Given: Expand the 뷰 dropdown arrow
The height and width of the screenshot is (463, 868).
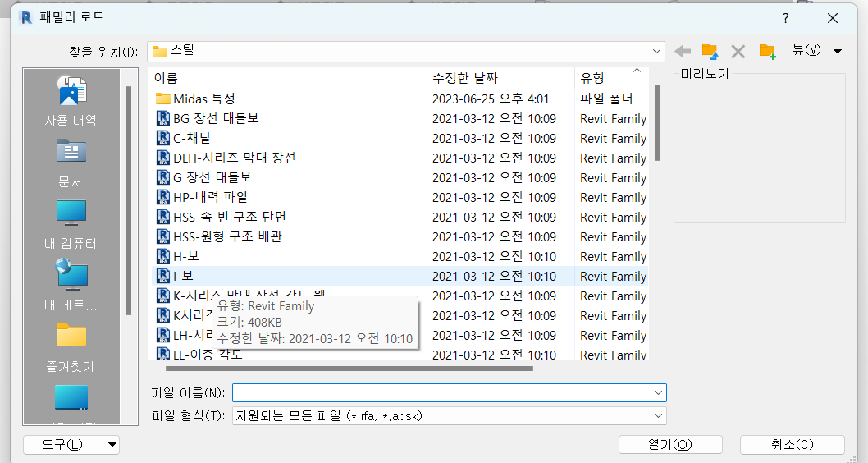Looking at the screenshot, I should [x=838, y=51].
